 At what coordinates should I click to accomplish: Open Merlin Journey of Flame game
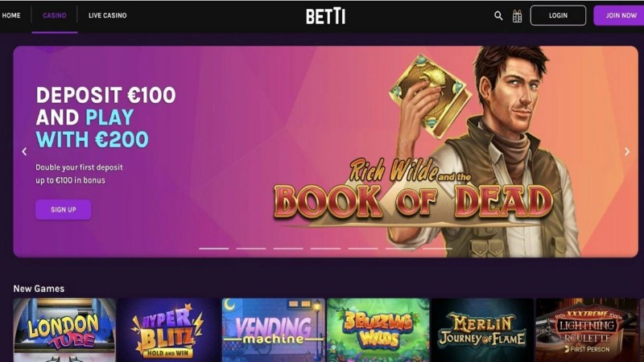click(x=482, y=330)
